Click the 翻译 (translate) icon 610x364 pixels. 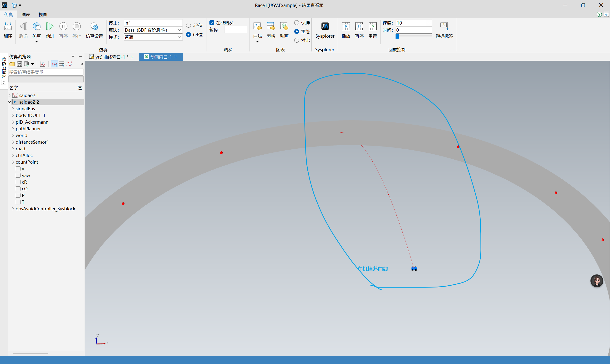pos(8,26)
